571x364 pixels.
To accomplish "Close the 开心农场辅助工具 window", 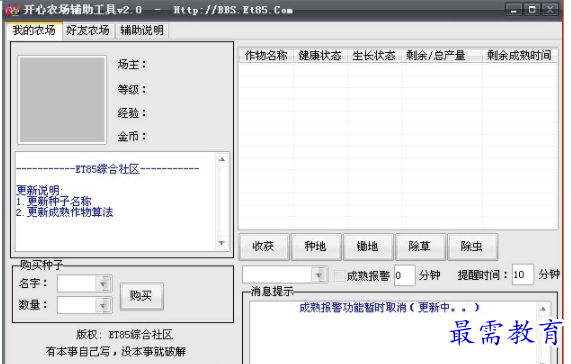I will pos(551,10).
